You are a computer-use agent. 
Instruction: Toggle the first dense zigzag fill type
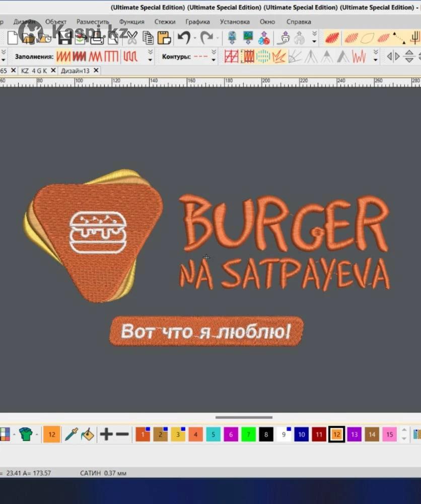pyautogui.click(x=63, y=56)
